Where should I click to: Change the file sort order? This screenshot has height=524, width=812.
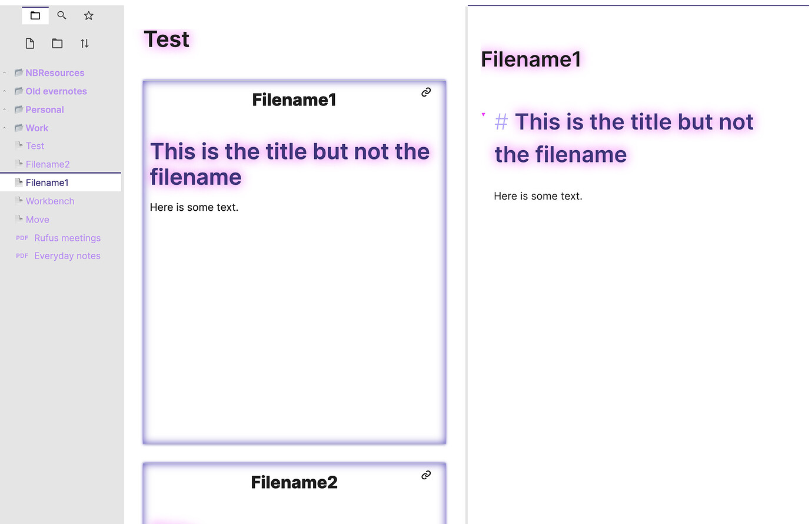85,43
